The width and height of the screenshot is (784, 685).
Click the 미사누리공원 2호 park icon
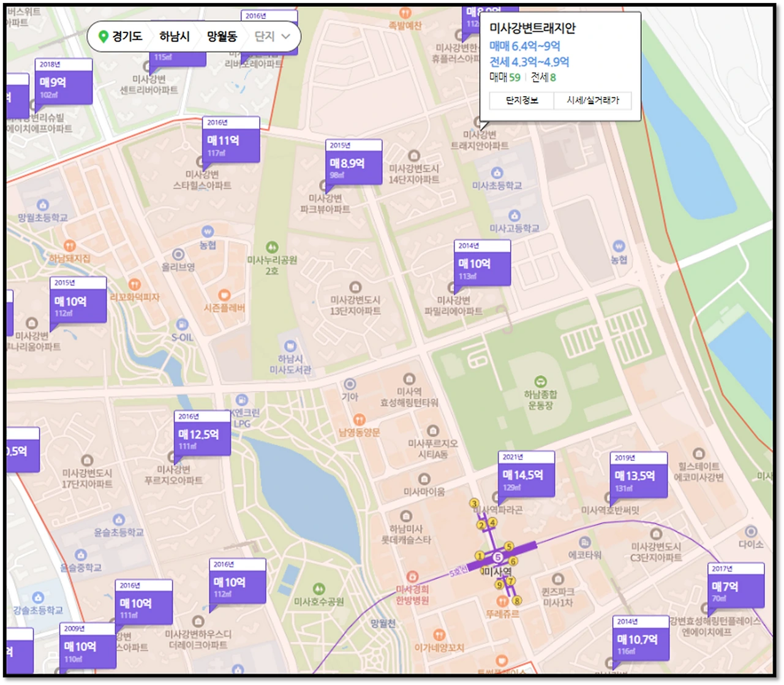point(272,247)
